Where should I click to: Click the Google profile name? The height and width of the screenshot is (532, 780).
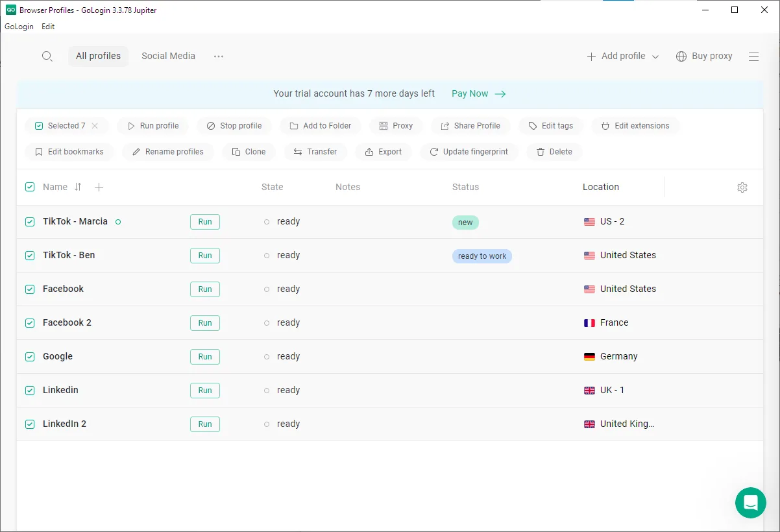click(x=58, y=356)
